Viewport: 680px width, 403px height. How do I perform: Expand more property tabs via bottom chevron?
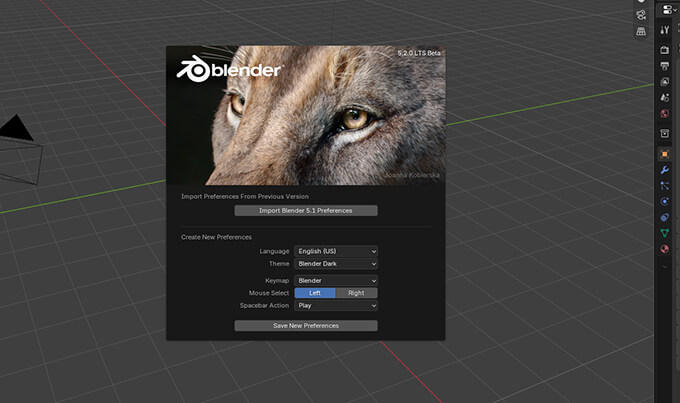click(664, 267)
